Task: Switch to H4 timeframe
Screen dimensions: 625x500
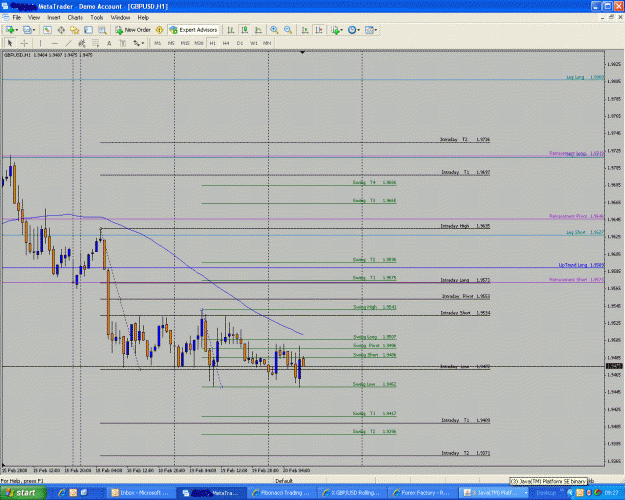Action: (226, 43)
